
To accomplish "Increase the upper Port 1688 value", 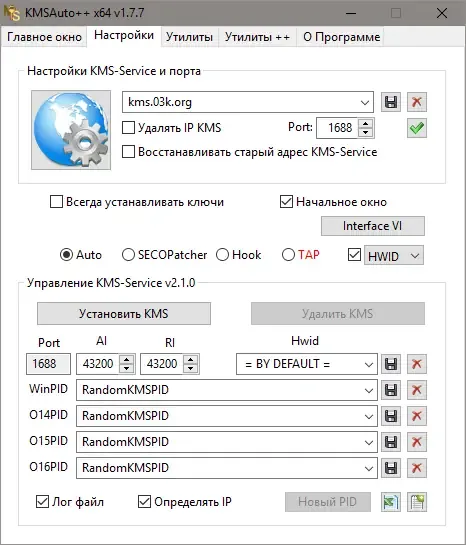I will click(x=365, y=124).
